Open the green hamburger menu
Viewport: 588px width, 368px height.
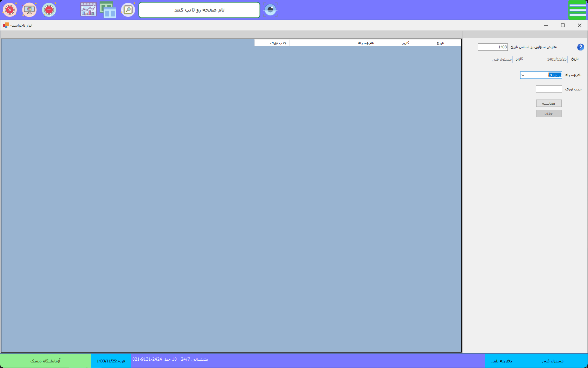577,10
